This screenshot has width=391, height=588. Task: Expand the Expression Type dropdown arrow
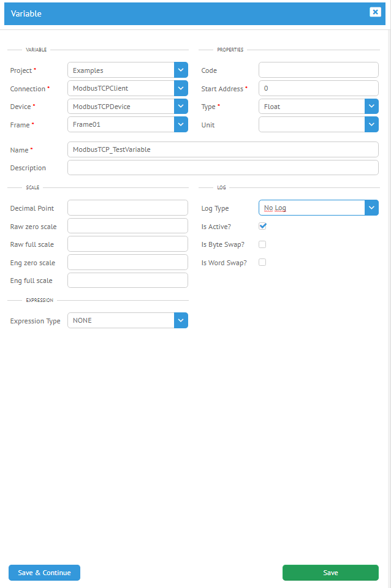tap(181, 320)
